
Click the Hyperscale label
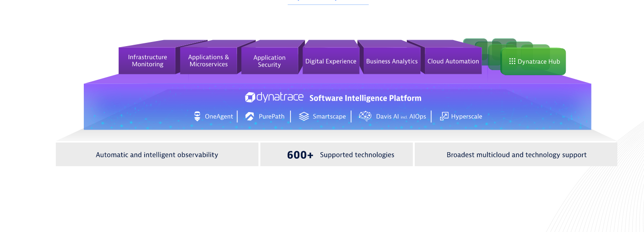(x=467, y=117)
